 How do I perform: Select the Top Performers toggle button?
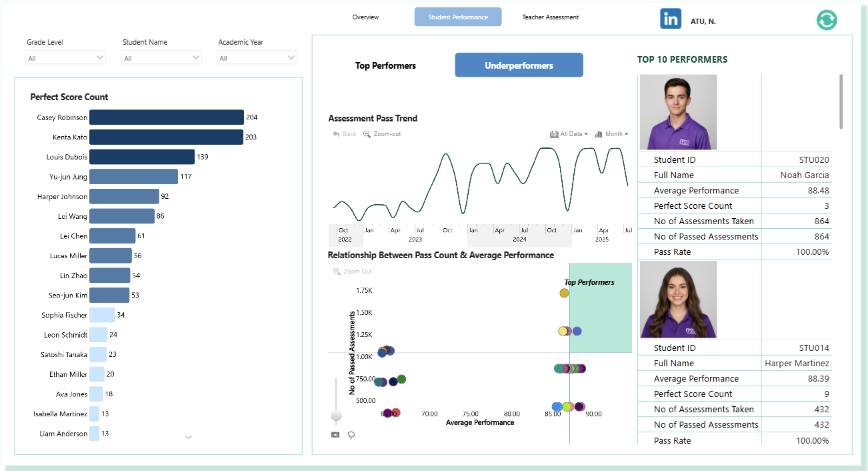(385, 65)
